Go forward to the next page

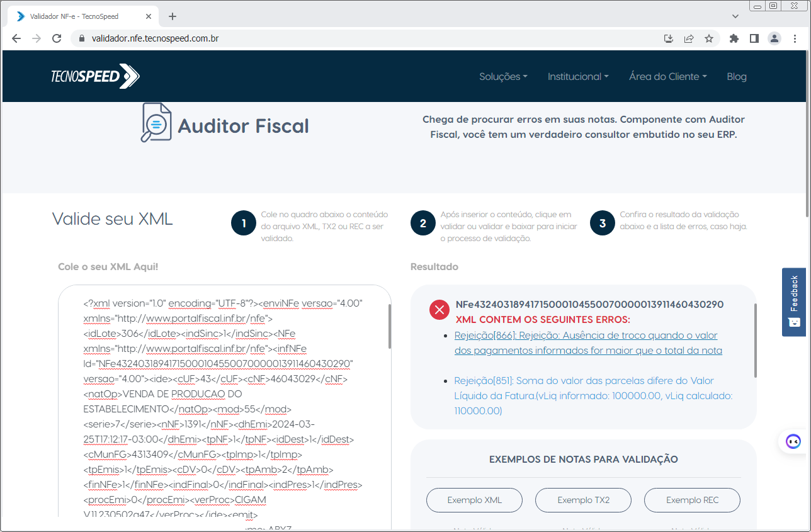(x=37, y=38)
